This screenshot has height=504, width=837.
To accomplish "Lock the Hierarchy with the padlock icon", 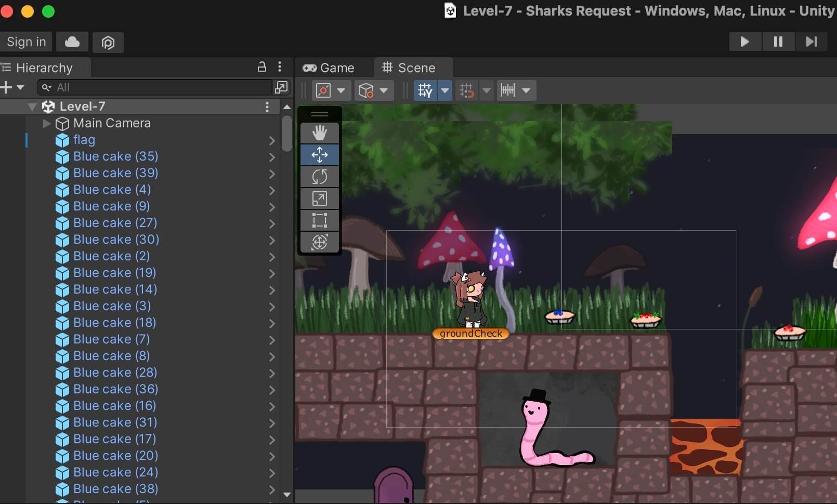I will [x=263, y=67].
